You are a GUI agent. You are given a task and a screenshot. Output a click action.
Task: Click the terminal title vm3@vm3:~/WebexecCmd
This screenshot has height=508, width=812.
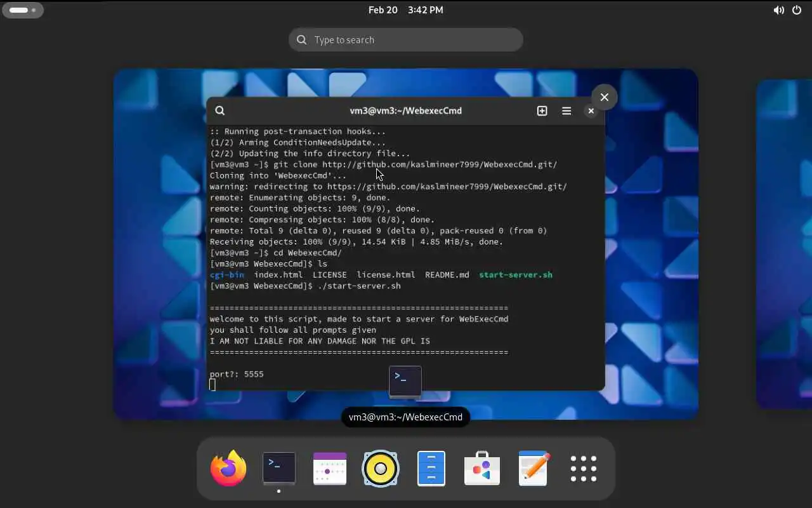tap(406, 110)
